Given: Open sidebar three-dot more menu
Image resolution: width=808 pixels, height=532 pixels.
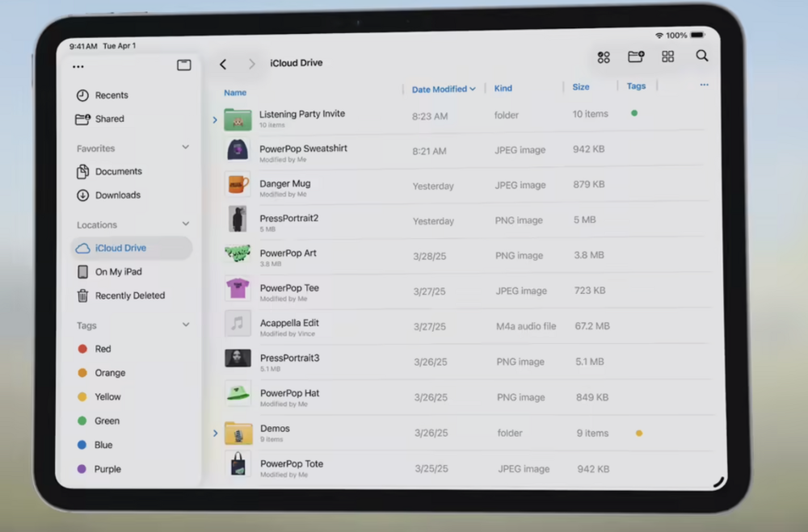Looking at the screenshot, I should (78, 67).
